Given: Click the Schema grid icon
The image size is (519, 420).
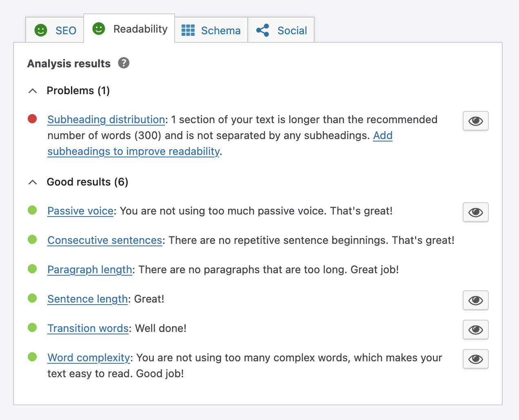Looking at the screenshot, I should [188, 30].
